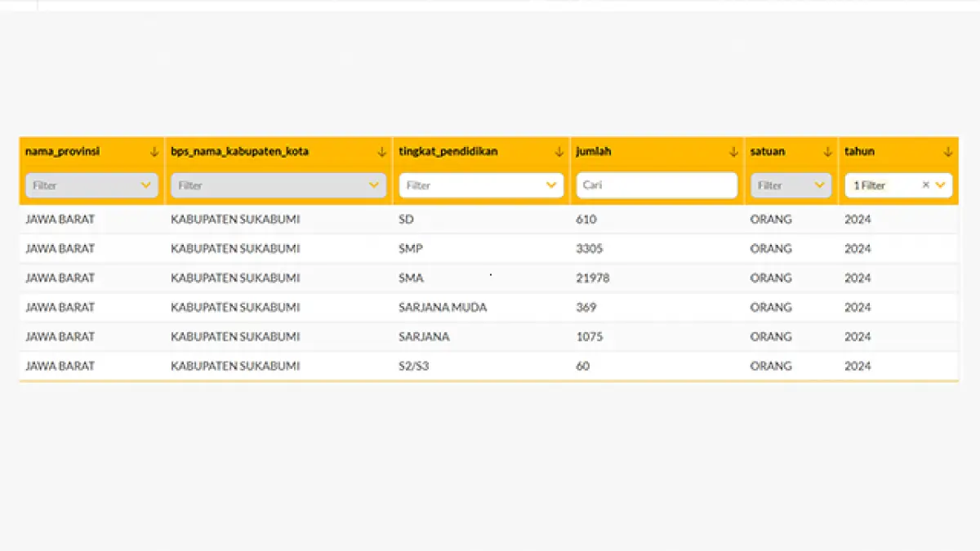
Task: Sort jumlah column with arrow icon
Action: [x=733, y=152]
